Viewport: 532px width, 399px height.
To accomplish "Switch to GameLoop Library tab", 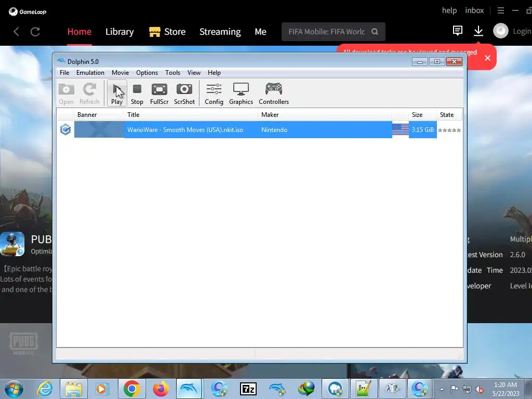I will (119, 32).
